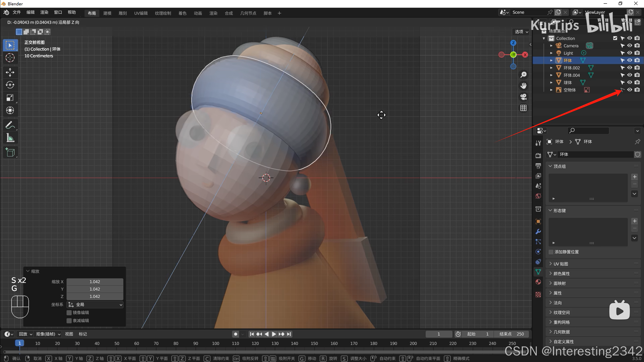Select 环体.002 in the outliner
Screen dimensions: 644x362
571,68
